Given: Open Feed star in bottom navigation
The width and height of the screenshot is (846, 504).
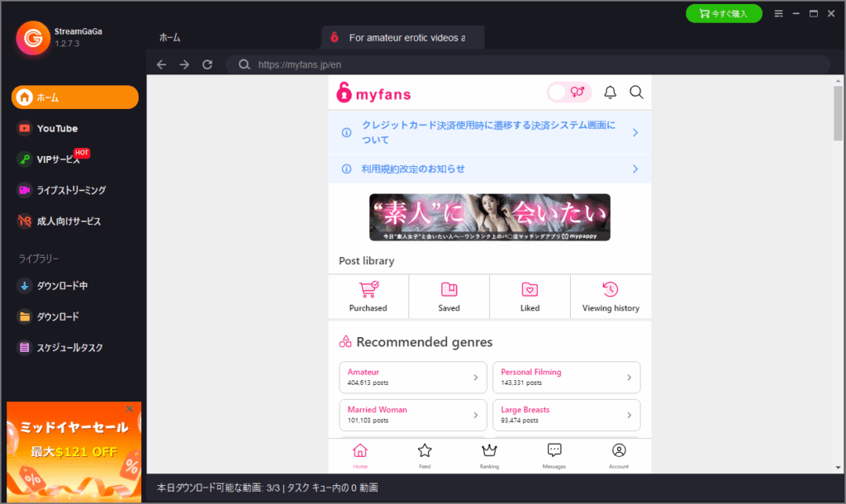Looking at the screenshot, I should tap(425, 455).
